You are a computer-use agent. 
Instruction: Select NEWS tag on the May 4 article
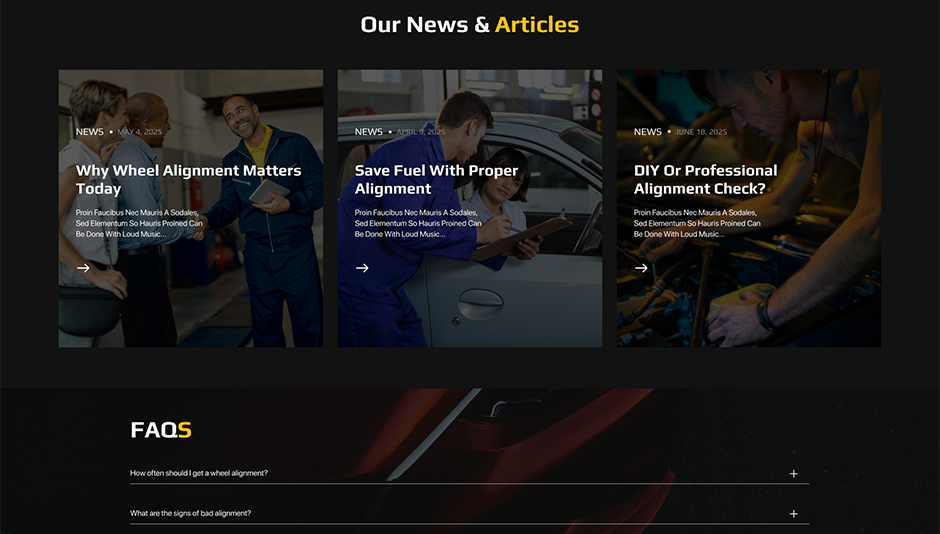click(89, 132)
